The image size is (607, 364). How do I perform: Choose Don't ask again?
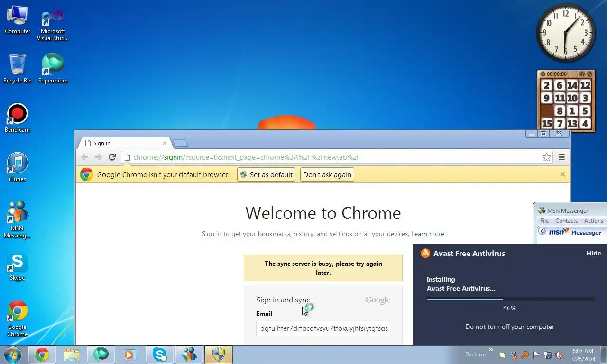point(327,174)
